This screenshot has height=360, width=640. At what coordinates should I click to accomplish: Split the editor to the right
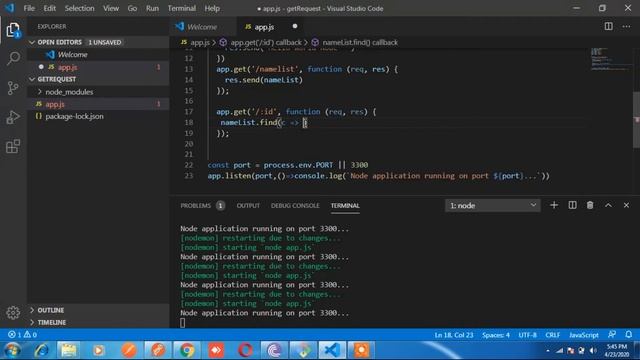click(x=608, y=27)
